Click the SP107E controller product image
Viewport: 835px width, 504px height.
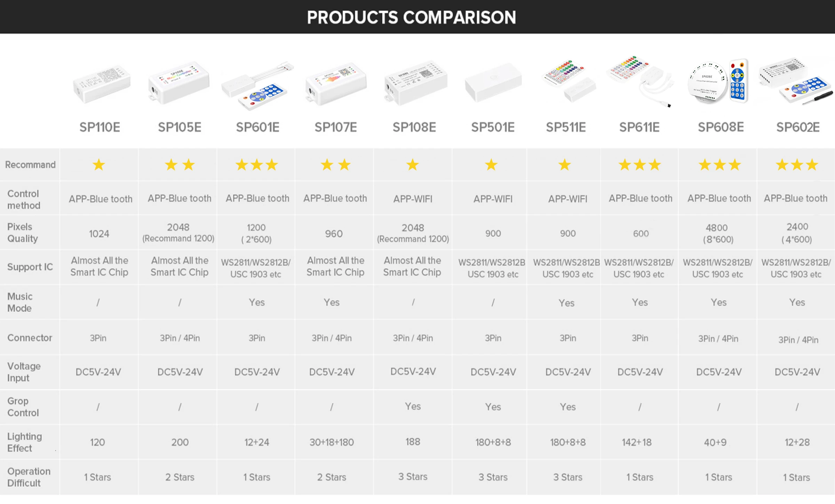tap(336, 83)
